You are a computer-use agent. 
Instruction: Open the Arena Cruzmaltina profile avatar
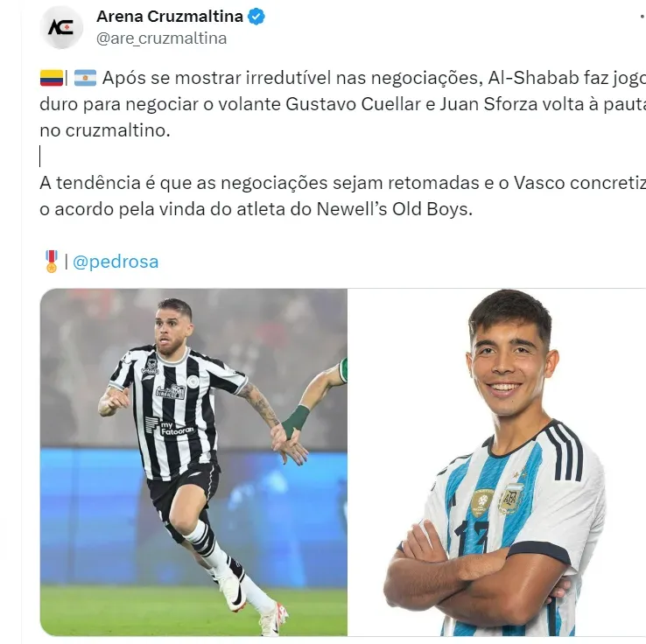click(61, 28)
